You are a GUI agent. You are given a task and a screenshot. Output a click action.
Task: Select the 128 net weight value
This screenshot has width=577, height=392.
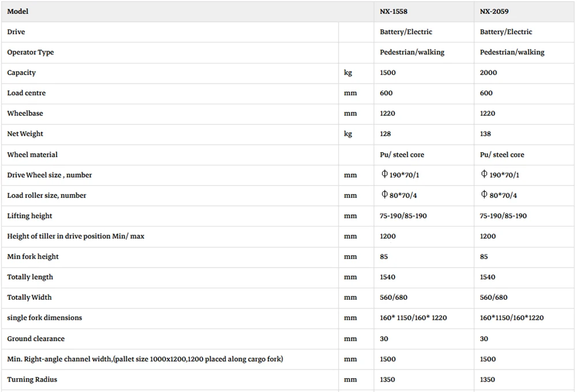click(x=385, y=134)
